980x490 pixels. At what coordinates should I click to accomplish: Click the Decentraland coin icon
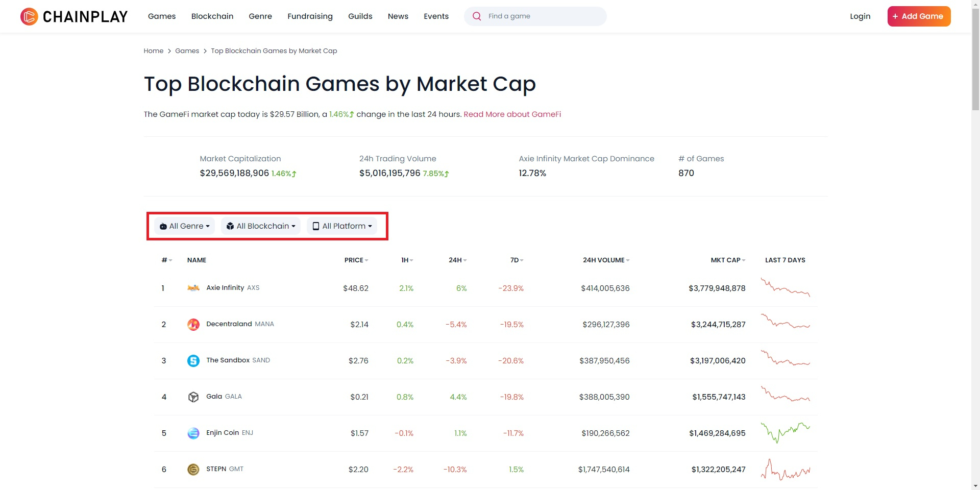click(x=193, y=325)
